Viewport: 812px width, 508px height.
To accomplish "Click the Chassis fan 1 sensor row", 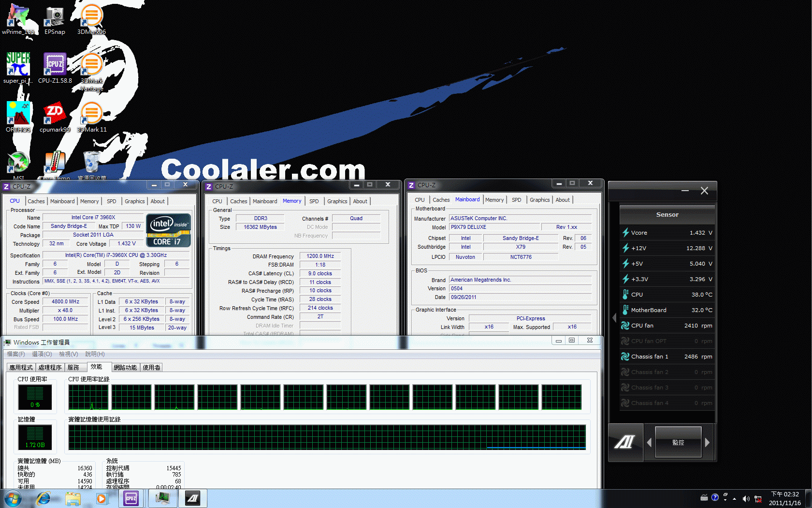I will click(x=667, y=357).
